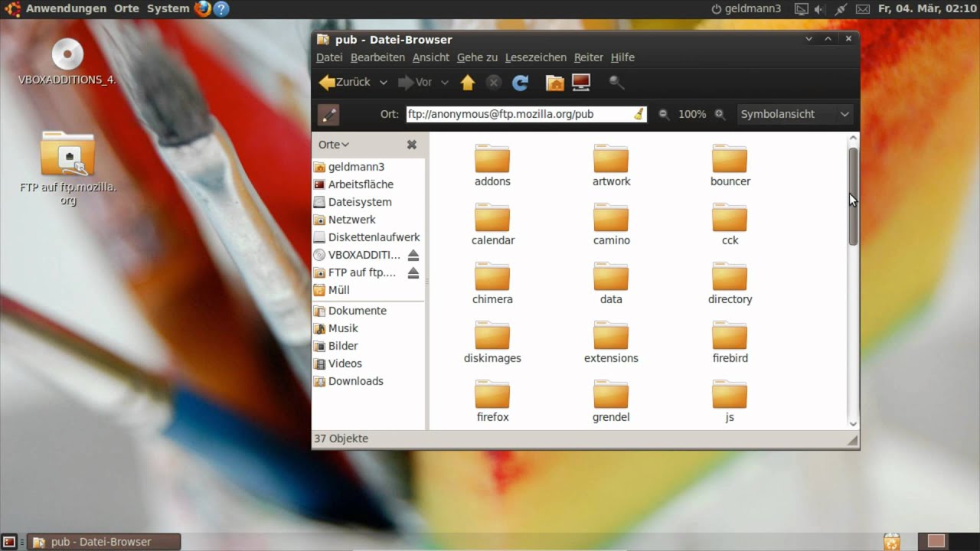This screenshot has height=551, width=980.
Task: Open Musik bookmark in sidebar
Action: coord(367,328)
